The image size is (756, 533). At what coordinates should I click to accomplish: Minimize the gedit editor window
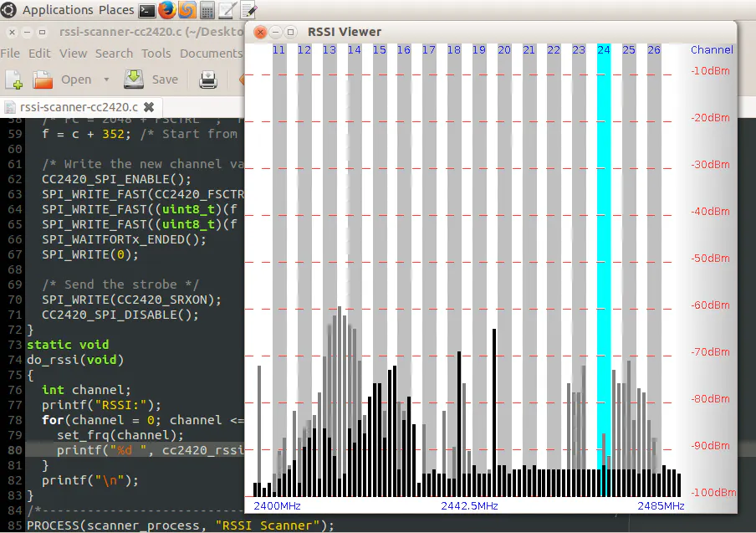click(x=28, y=33)
